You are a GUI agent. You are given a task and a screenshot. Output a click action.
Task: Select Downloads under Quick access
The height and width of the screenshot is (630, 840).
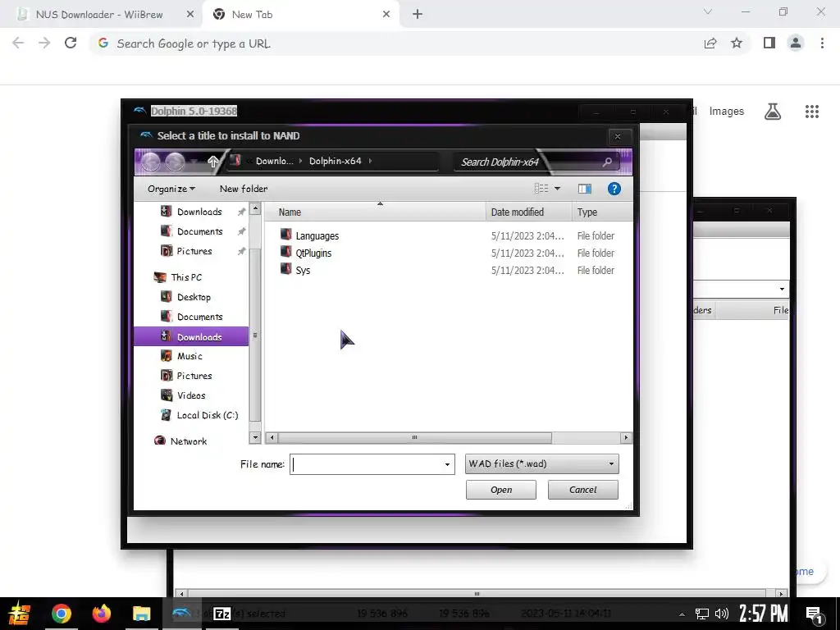point(199,212)
